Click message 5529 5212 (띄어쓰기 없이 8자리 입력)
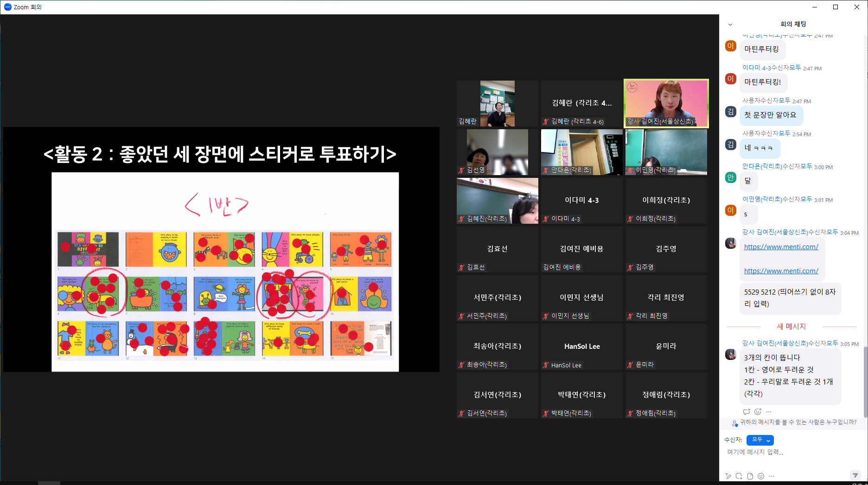 (x=790, y=298)
